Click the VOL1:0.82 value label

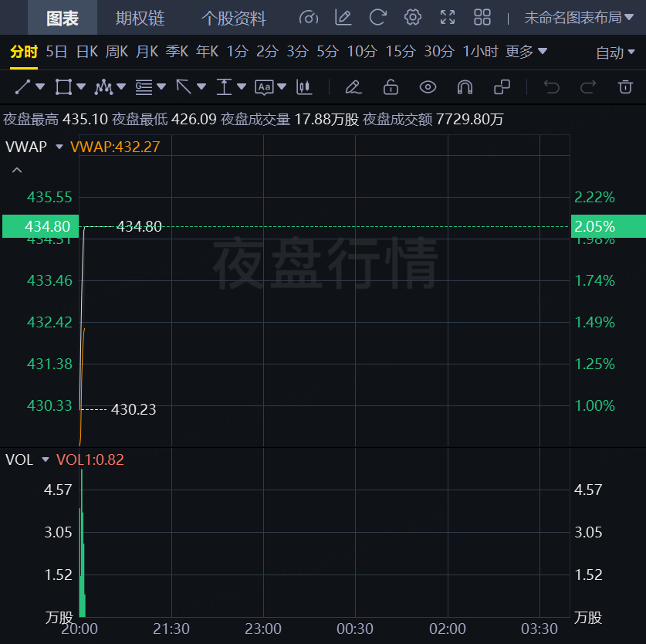[x=90, y=459]
